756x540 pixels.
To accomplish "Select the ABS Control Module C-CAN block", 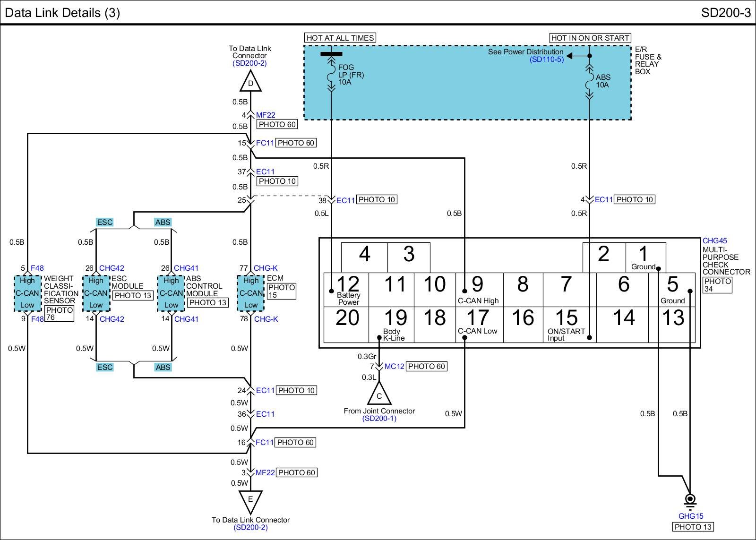I will coord(171,293).
